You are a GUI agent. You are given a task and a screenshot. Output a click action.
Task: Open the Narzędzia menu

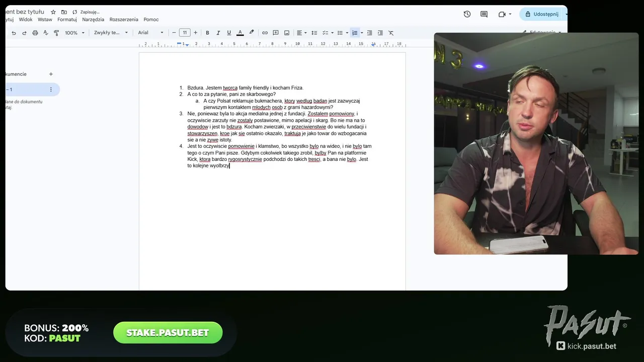tap(93, 20)
